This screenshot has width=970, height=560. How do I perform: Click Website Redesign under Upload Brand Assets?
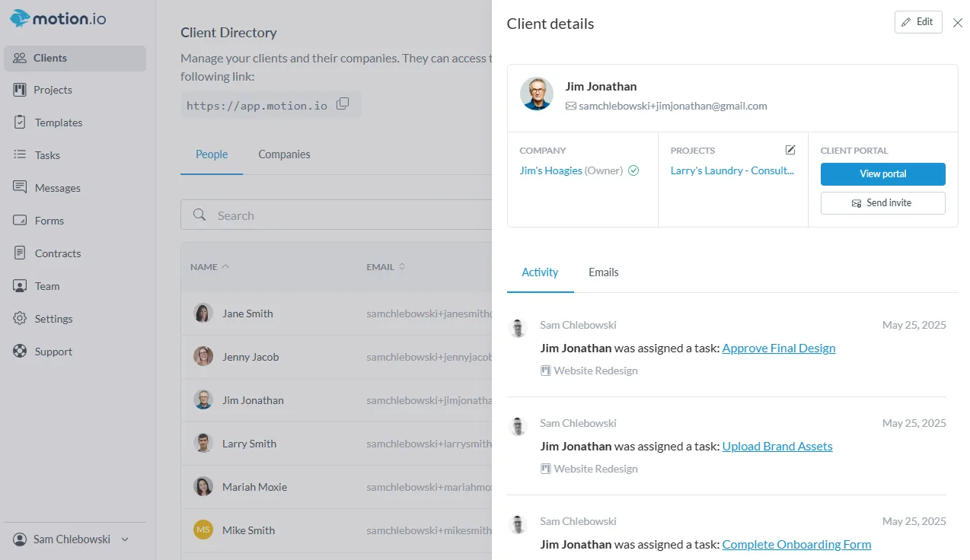click(x=595, y=469)
